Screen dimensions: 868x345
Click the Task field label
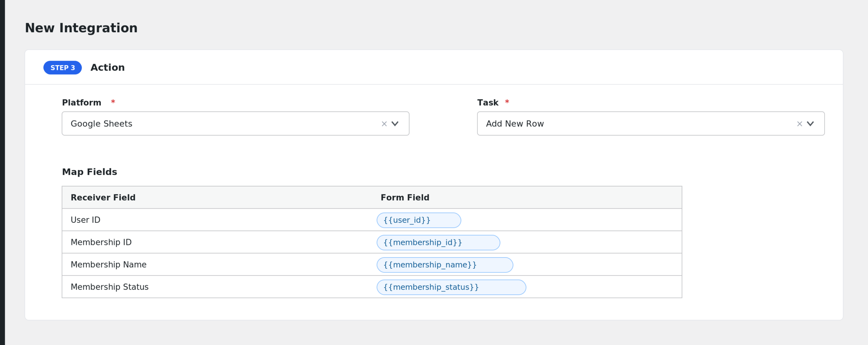[x=488, y=102]
